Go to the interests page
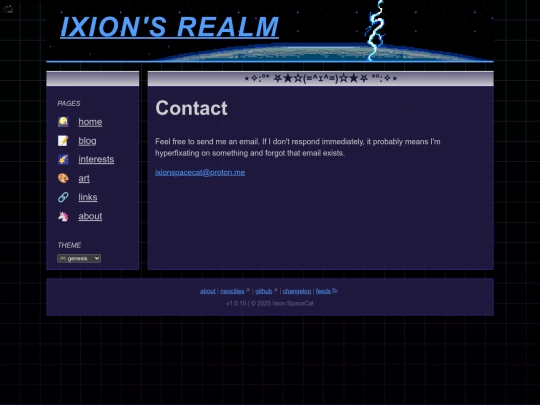Image resolution: width=540 pixels, height=405 pixels. point(96,159)
